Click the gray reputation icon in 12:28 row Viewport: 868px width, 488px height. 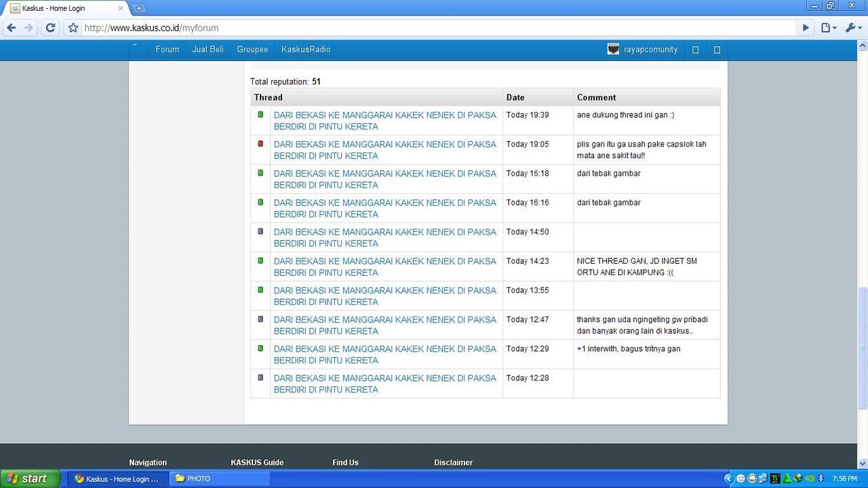260,377
